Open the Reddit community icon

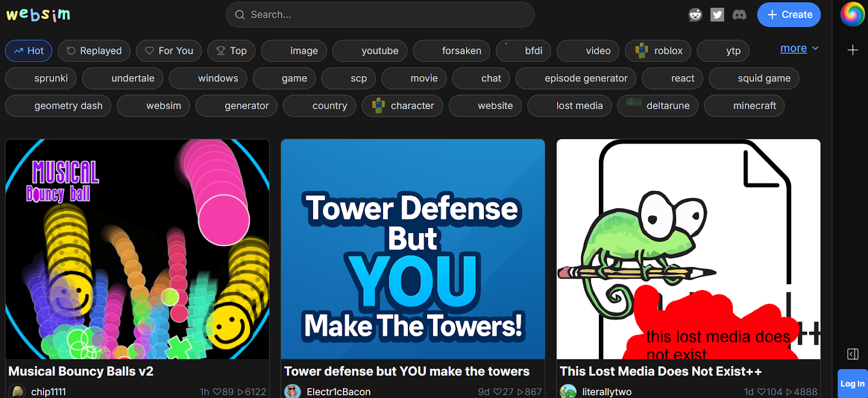coord(695,15)
